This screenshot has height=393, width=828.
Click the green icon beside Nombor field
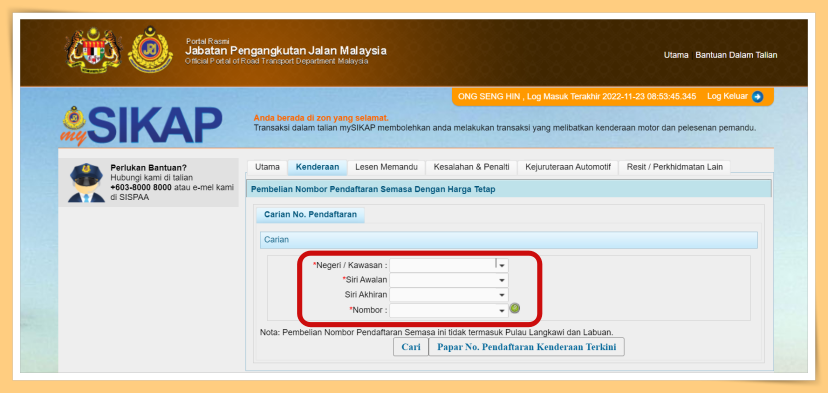pos(514,308)
